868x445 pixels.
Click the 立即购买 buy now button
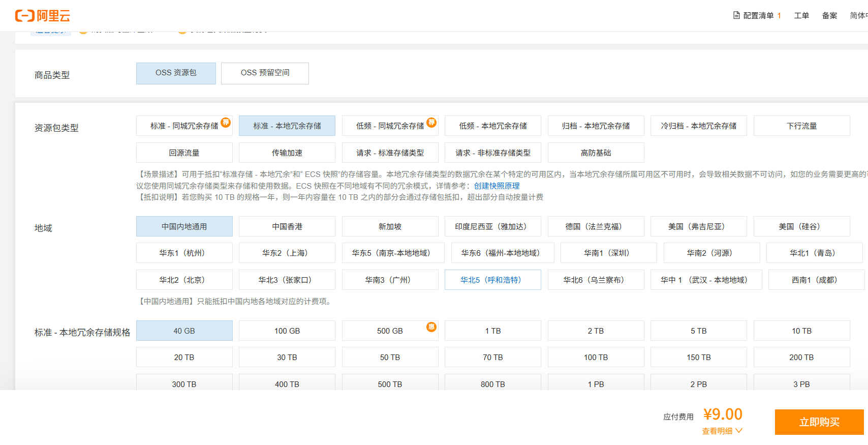click(819, 422)
